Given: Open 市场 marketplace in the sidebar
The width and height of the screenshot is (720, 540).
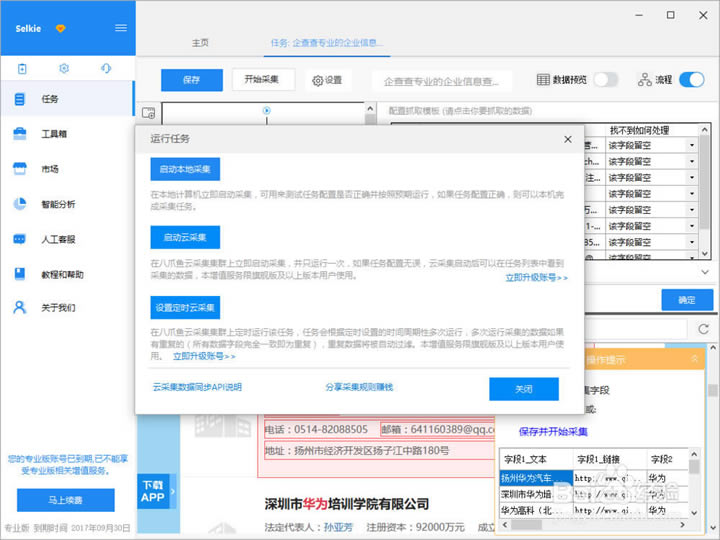Looking at the screenshot, I should pos(49,169).
